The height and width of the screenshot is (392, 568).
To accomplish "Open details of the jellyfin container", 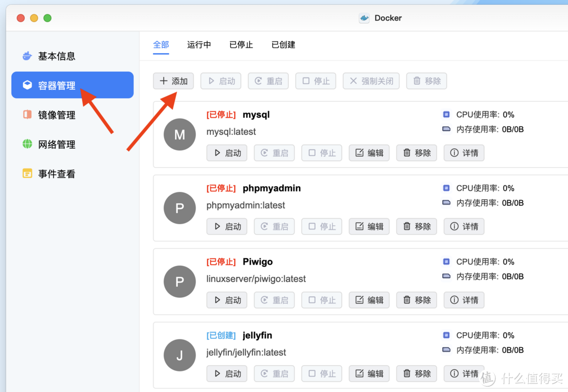I will [x=464, y=374].
